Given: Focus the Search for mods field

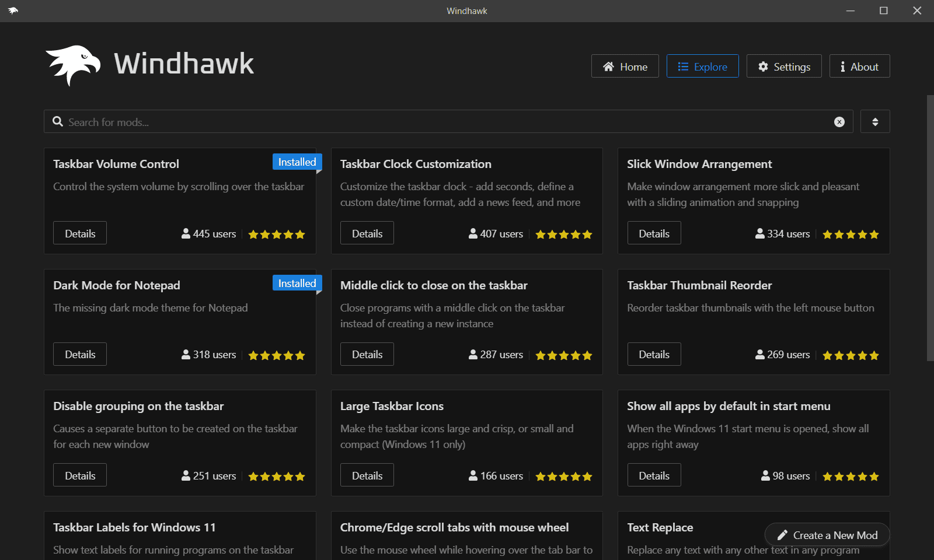Looking at the screenshot, I should coord(448,121).
